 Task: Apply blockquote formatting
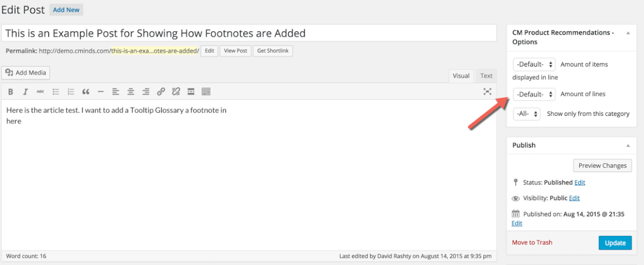(x=85, y=92)
